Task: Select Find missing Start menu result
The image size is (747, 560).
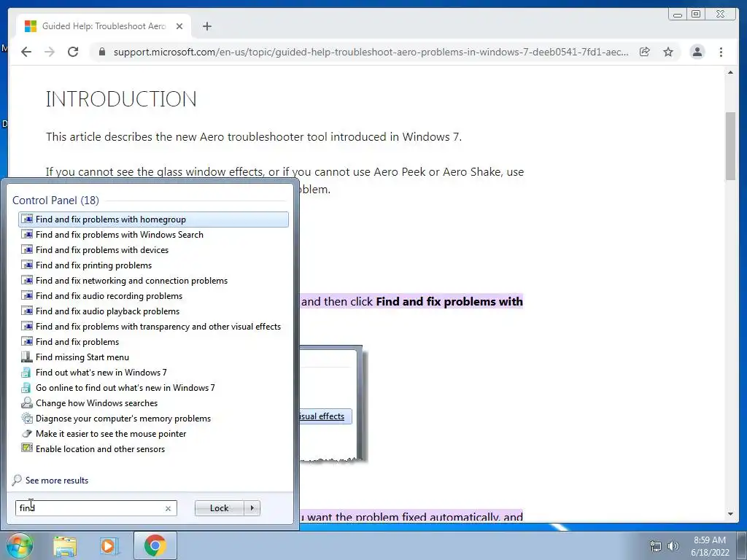Action: [153, 357]
